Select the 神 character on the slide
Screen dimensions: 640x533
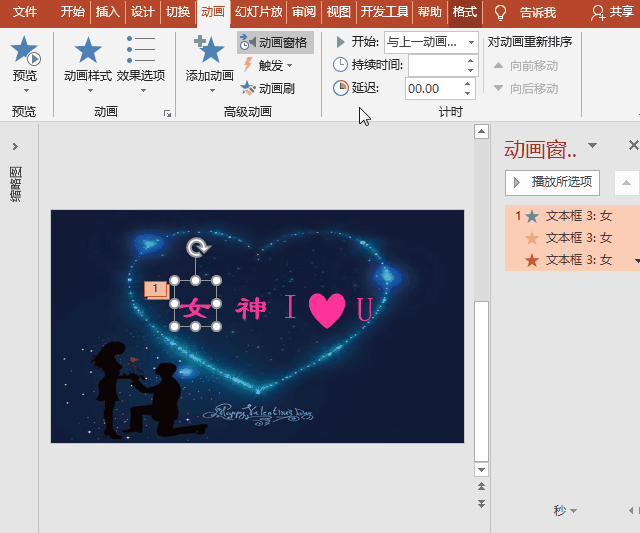point(250,308)
